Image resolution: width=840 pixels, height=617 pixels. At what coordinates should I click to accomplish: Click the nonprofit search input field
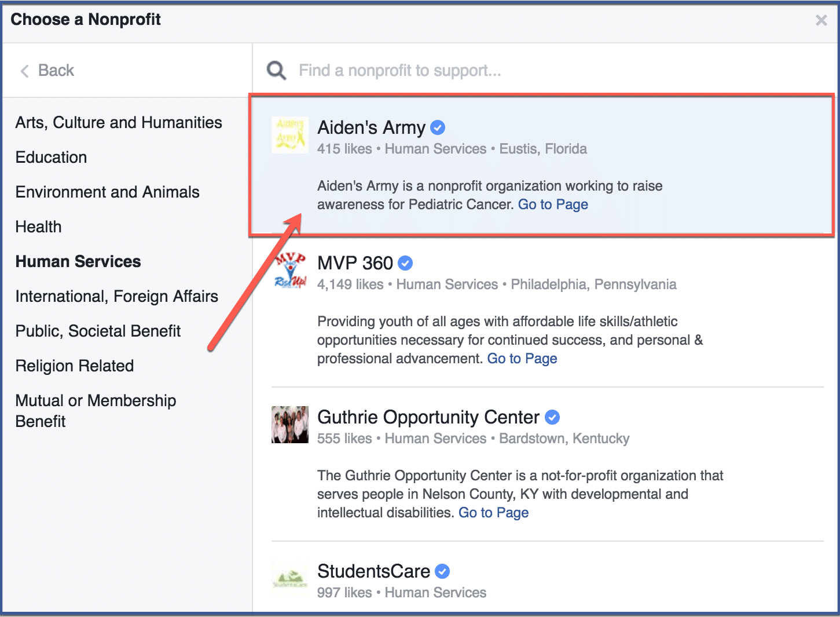[x=463, y=70]
